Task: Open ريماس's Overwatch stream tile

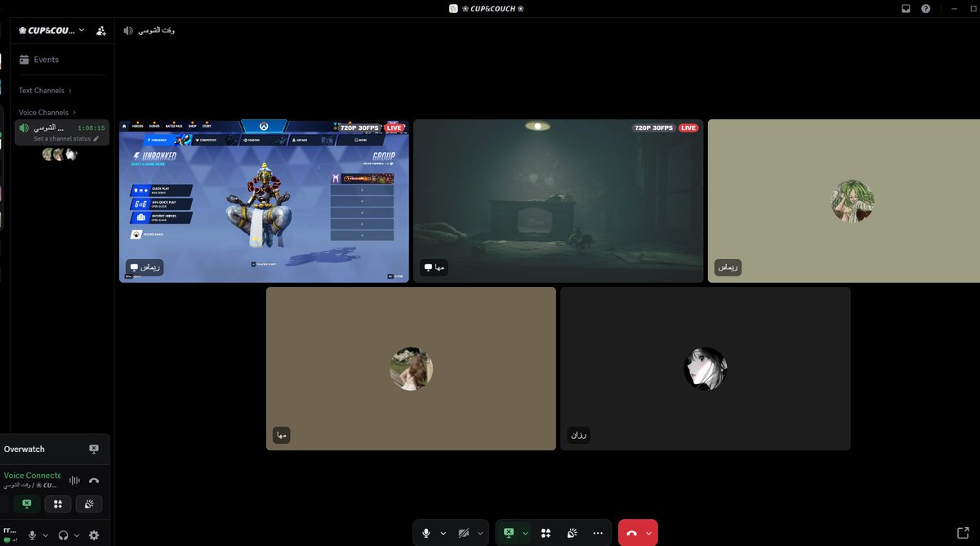Action: [264, 201]
